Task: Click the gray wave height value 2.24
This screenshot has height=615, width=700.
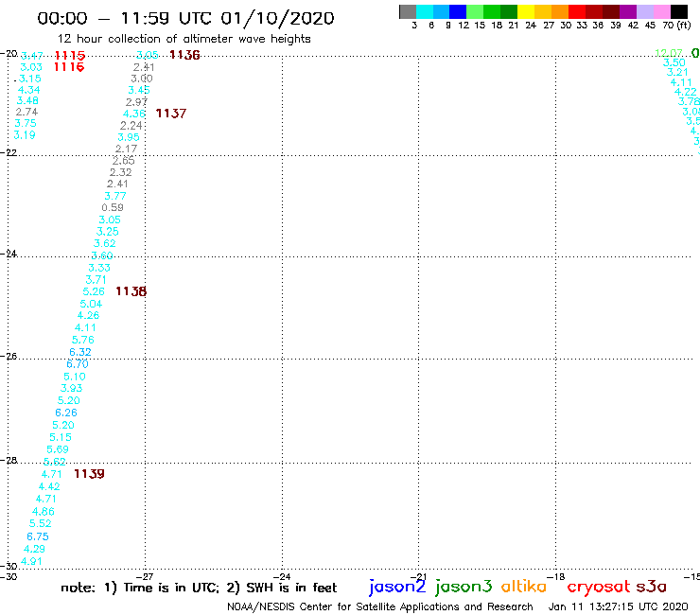Action: (x=131, y=126)
